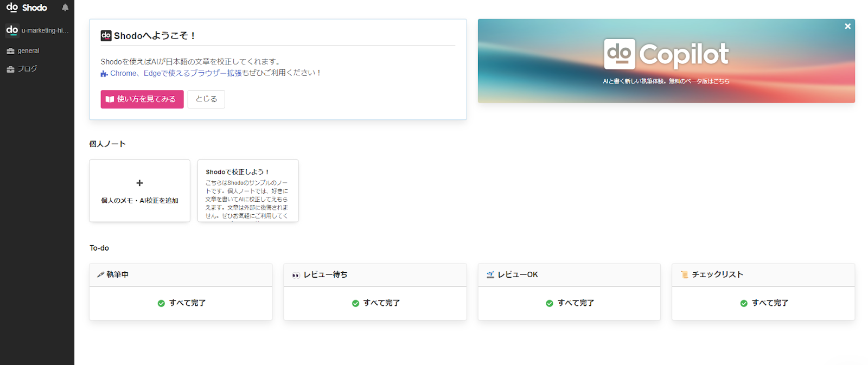Viewport: 868px width, 365px height.
Task: Click green check icon in レビュー待ち card
Action: [x=355, y=304]
